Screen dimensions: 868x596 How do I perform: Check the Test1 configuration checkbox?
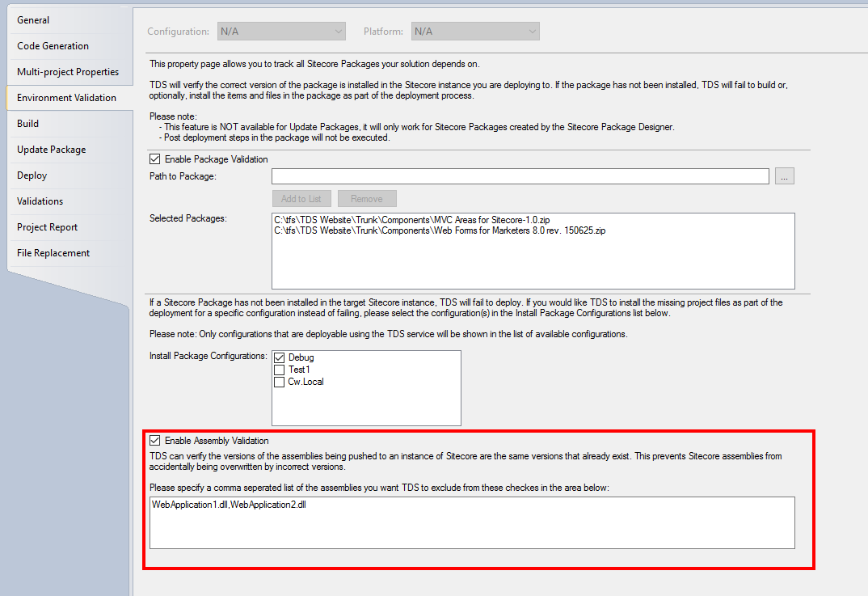(x=280, y=370)
